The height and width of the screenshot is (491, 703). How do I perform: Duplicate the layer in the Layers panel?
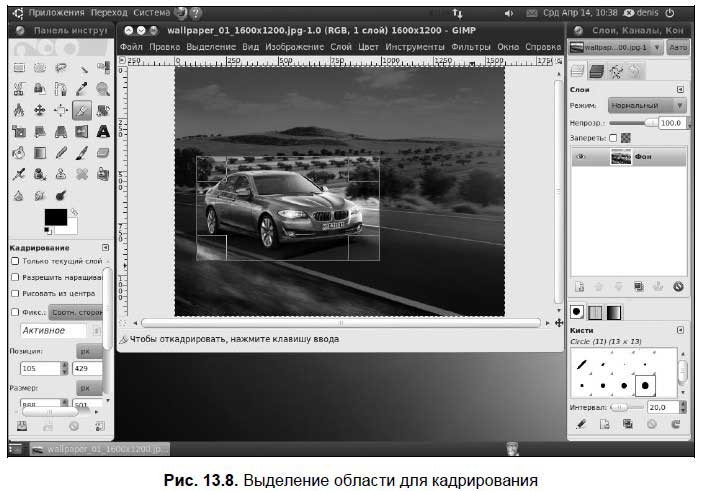pos(638,287)
